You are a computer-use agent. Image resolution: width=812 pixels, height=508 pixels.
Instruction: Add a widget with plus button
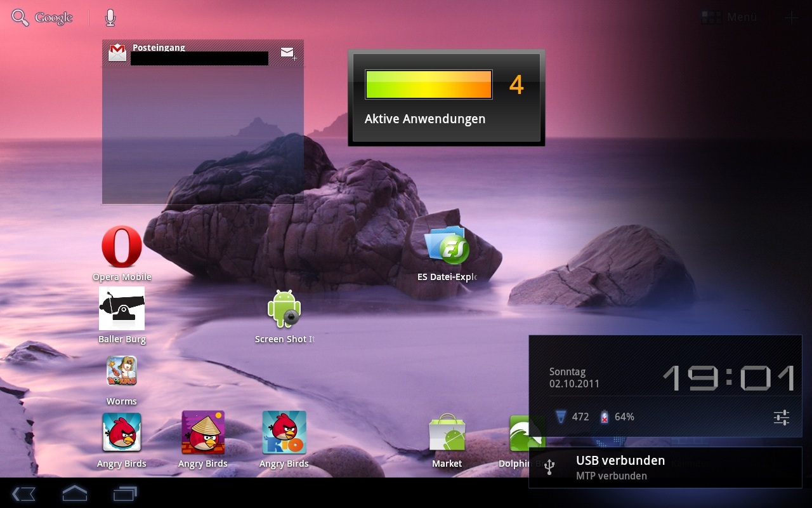click(791, 18)
